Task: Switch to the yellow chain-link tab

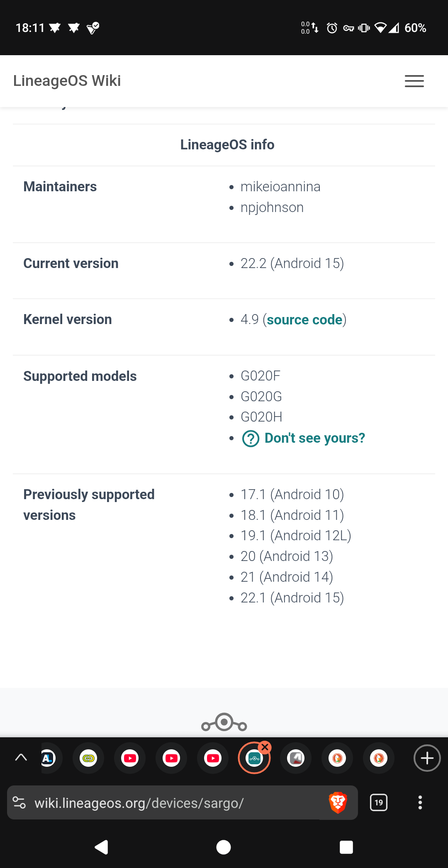Action: (x=88, y=758)
